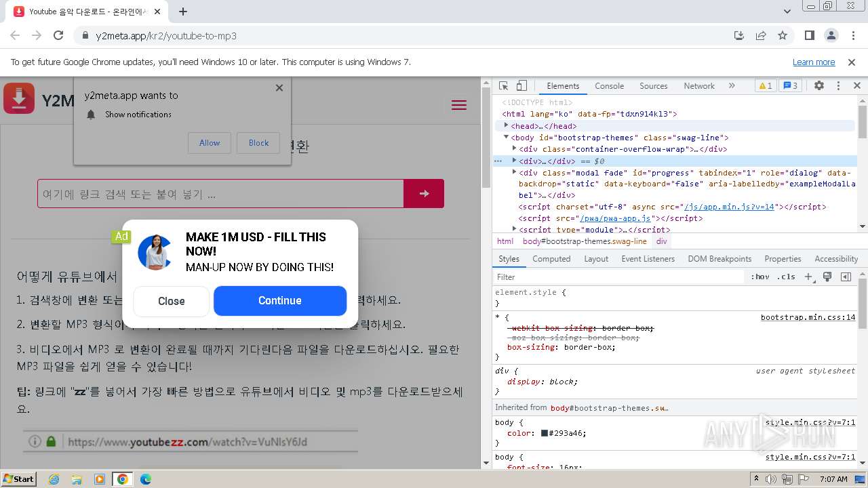Install the app icon in address bar
The height and width of the screenshot is (488, 868).
coord(739,35)
